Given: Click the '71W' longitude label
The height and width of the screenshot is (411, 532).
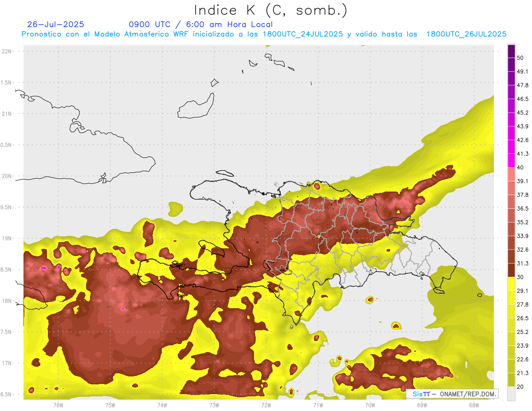Looking at the screenshot, I should point(318,405).
